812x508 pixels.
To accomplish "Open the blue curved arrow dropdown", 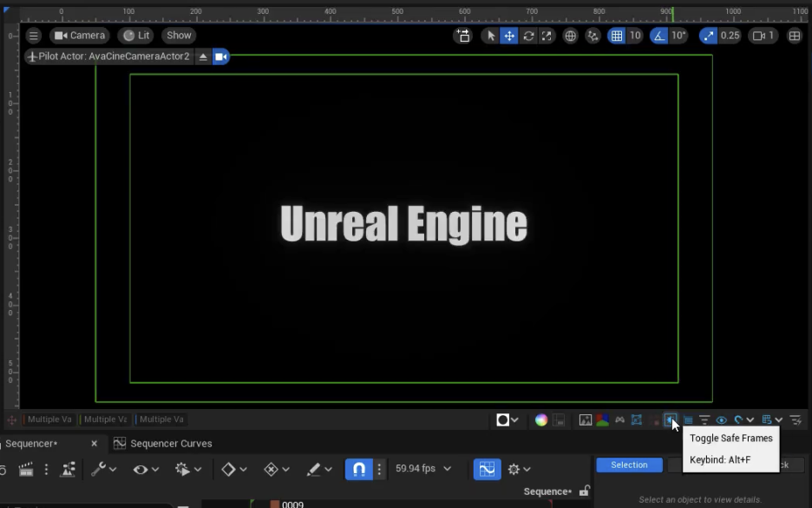I will (x=743, y=420).
